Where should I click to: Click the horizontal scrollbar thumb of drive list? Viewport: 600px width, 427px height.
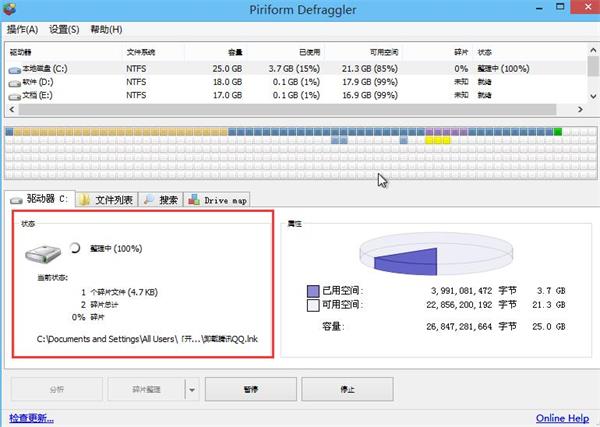coord(287,109)
